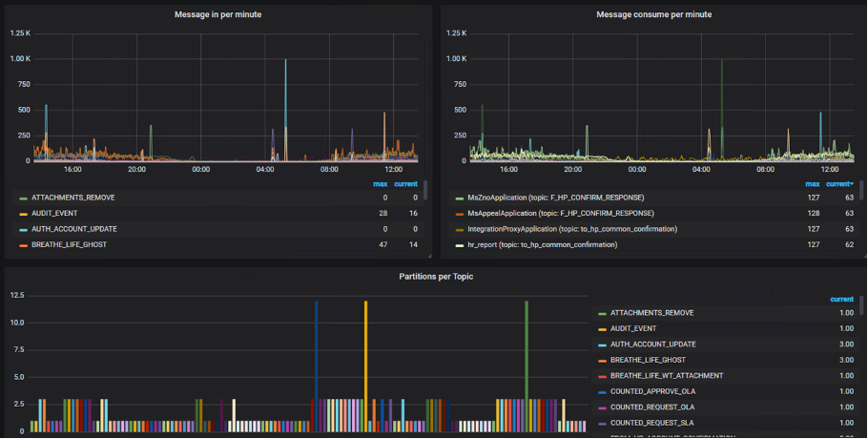Sort the Message in legend by max column
The image size is (868, 439).
pos(380,183)
